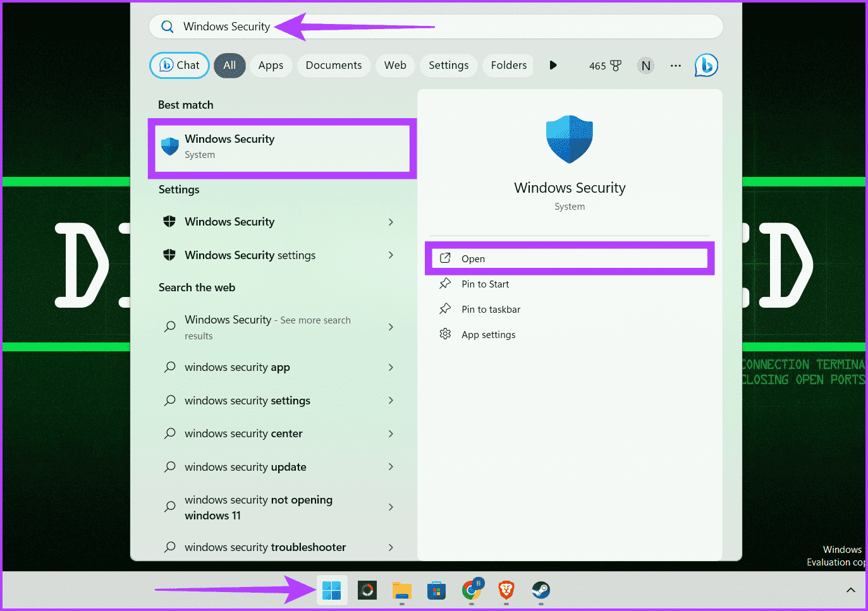
Task: Open Brave browser from the taskbar
Action: coord(506,591)
